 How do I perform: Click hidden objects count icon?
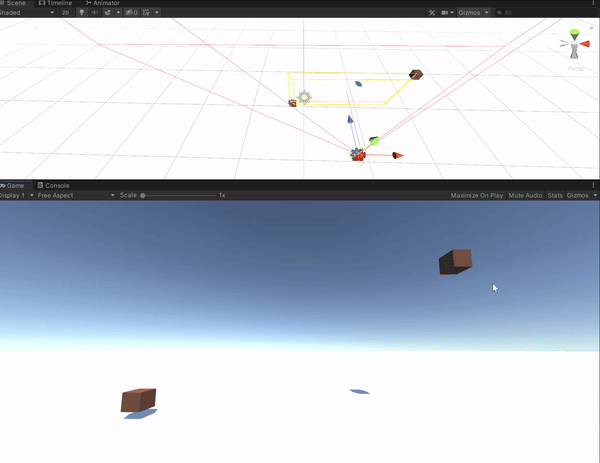[131, 13]
